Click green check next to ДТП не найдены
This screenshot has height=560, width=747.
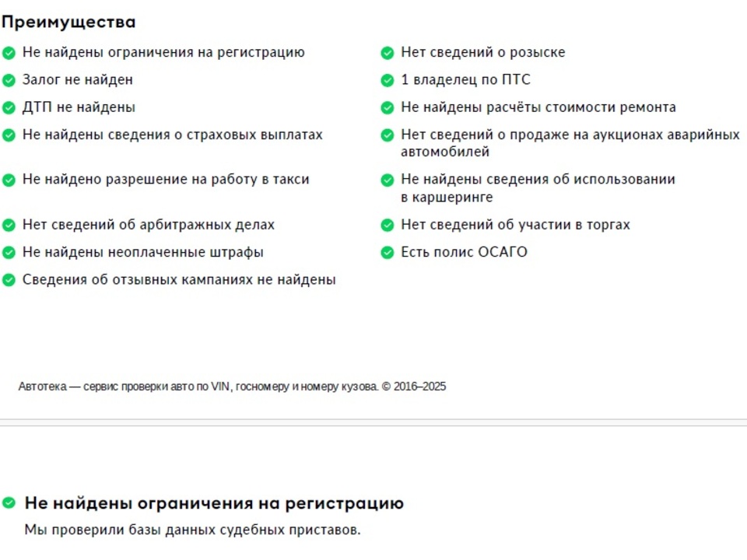pos(9,107)
